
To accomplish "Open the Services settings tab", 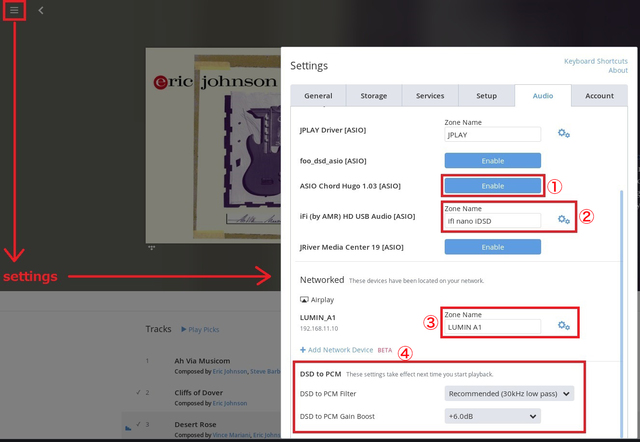I will pos(430,96).
